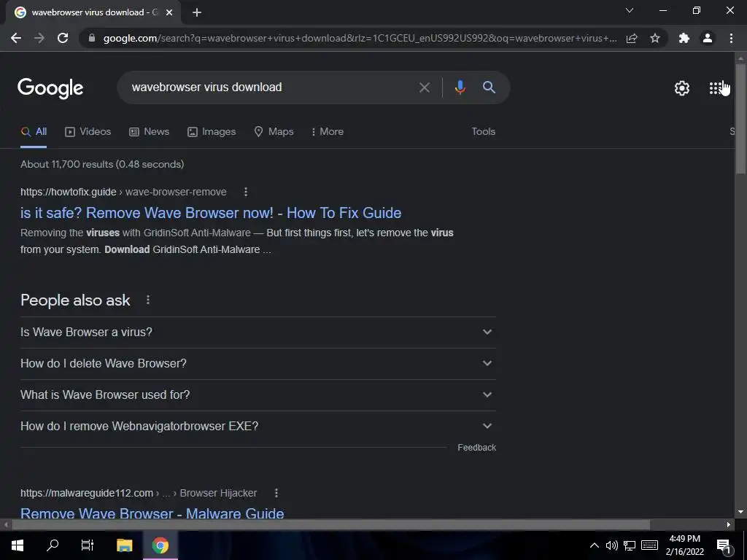Image resolution: width=747 pixels, height=560 pixels.
Task: Click the vertical scrollbar thumb
Action: pyautogui.click(x=740, y=118)
